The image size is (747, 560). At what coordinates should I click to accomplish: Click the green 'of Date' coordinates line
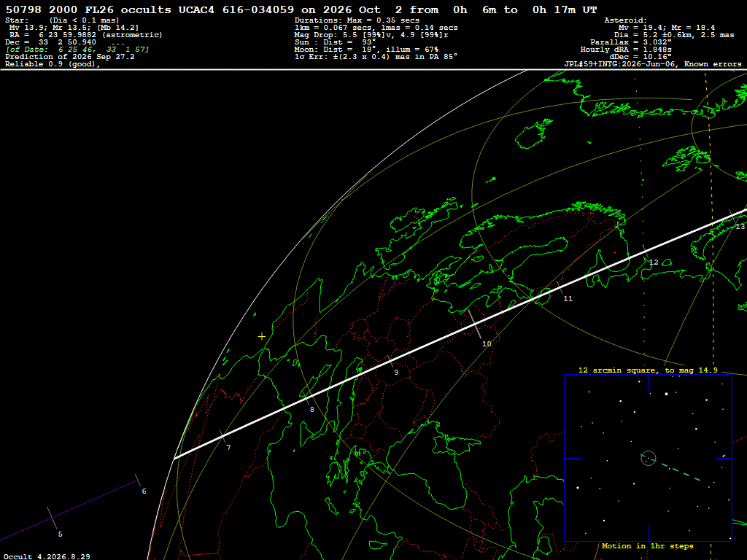click(77, 50)
